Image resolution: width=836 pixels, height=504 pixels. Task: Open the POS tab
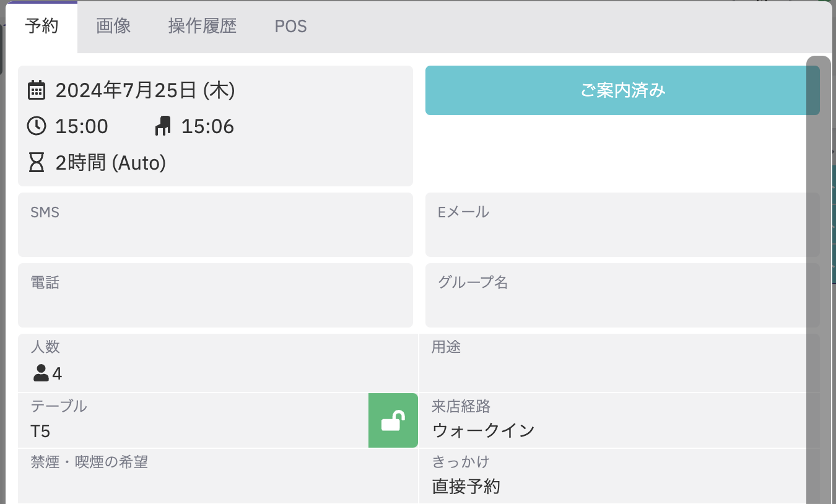pyautogui.click(x=290, y=27)
